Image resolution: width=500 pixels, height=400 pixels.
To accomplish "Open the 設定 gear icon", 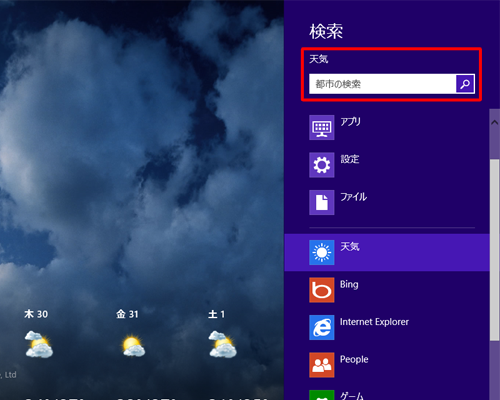I will point(322,165).
